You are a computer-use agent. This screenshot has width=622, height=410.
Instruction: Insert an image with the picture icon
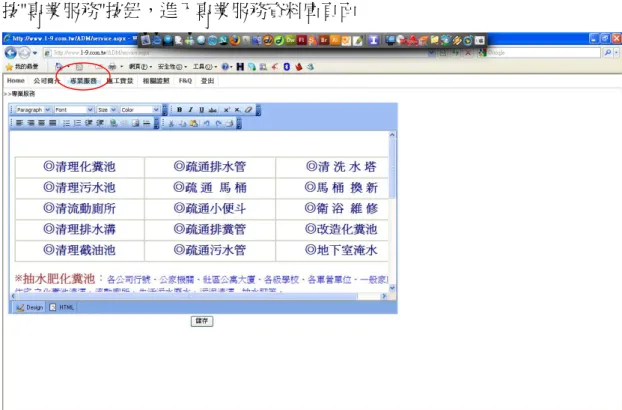point(135,123)
